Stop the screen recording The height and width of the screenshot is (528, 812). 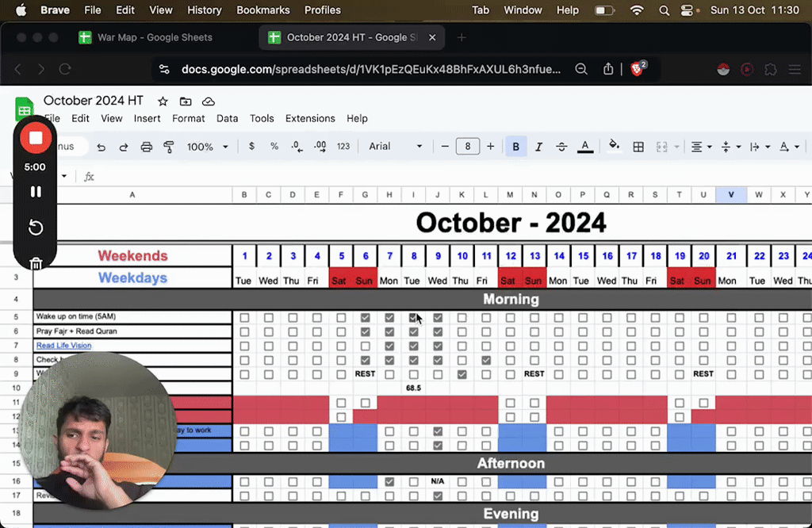pos(35,138)
